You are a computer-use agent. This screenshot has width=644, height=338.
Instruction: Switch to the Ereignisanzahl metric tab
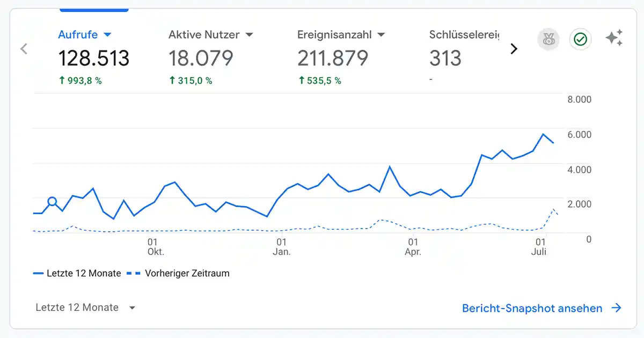pyautogui.click(x=334, y=35)
